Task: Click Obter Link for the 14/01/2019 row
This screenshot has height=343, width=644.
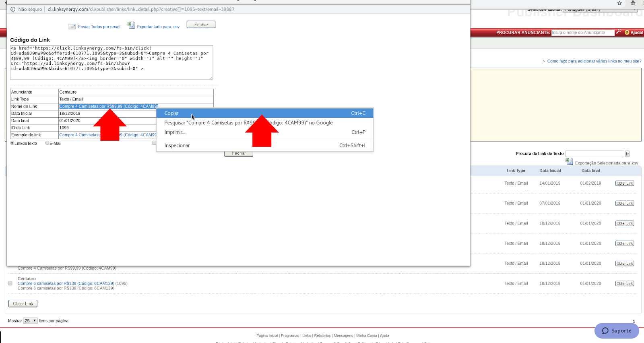Action: (625, 183)
